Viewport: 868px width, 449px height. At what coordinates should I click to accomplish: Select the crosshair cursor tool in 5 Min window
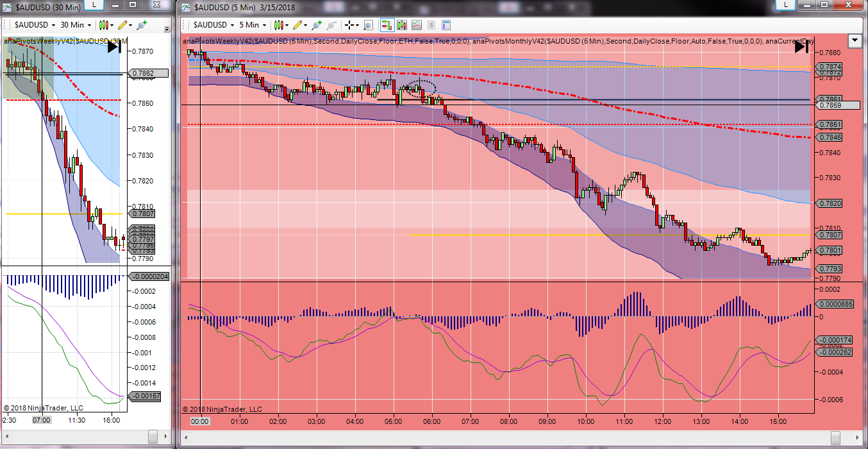pos(350,25)
